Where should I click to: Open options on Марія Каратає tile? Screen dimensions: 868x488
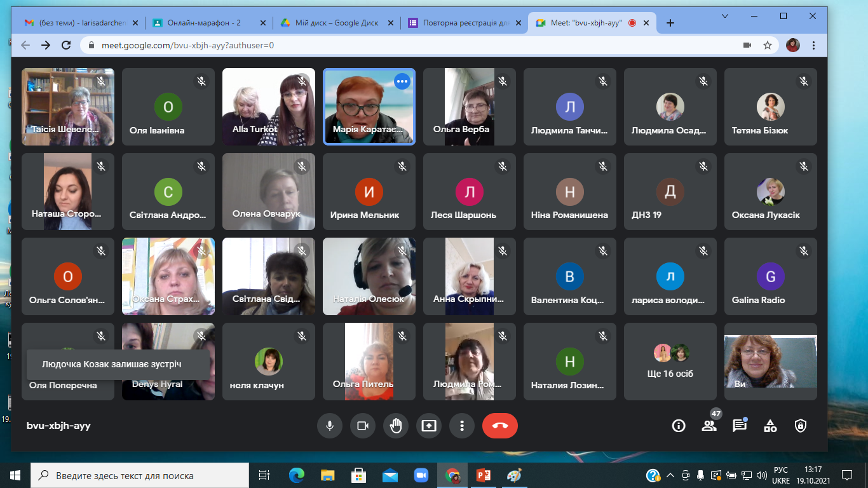tap(402, 81)
